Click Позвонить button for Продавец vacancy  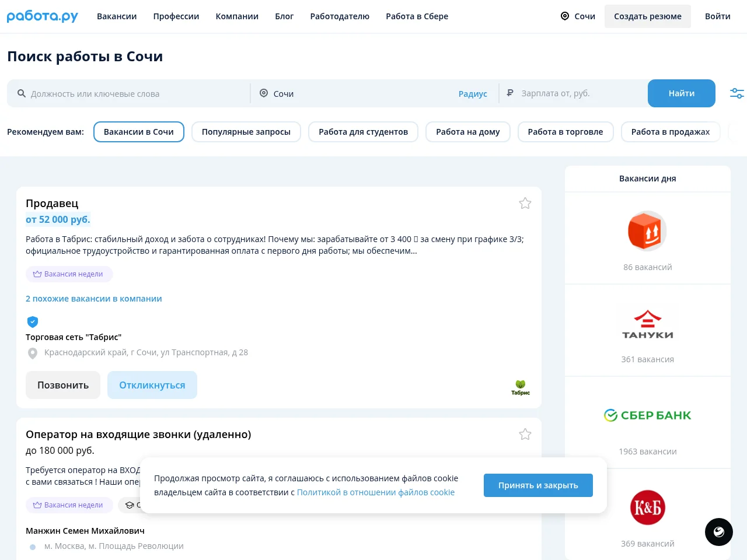63,385
